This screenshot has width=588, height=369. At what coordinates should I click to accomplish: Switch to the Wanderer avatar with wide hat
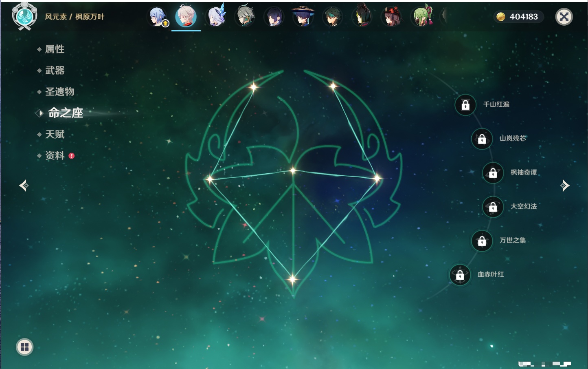(303, 17)
